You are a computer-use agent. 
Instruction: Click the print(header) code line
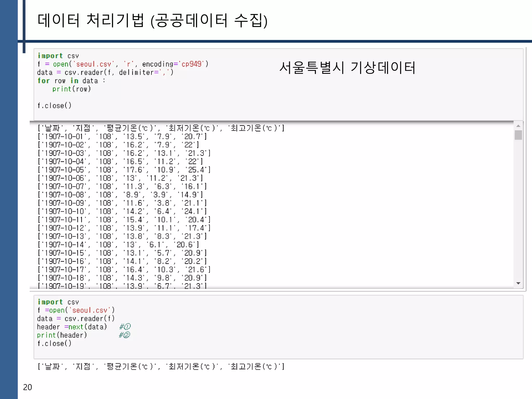[83, 335]
